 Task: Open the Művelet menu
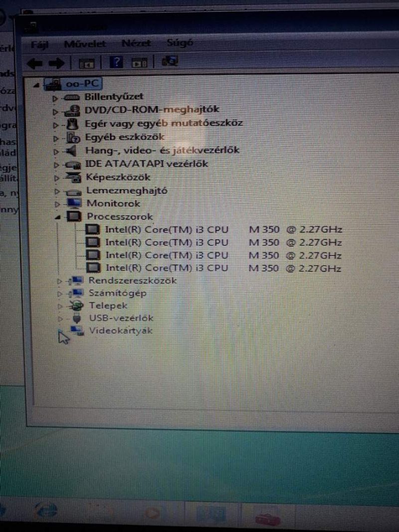(85, 44)
